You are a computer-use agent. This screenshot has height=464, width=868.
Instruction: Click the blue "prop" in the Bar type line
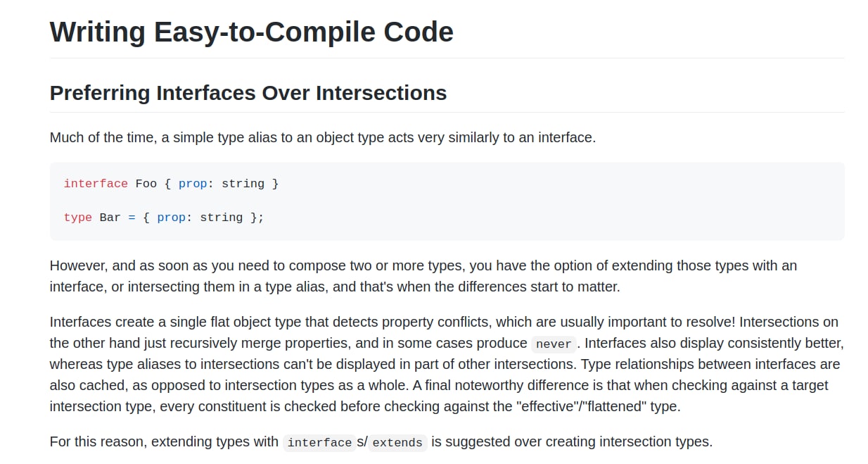pos(171,218)
